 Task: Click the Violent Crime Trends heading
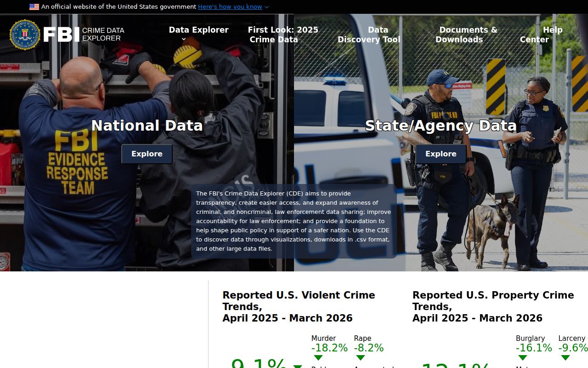click(x=299, y=306)
